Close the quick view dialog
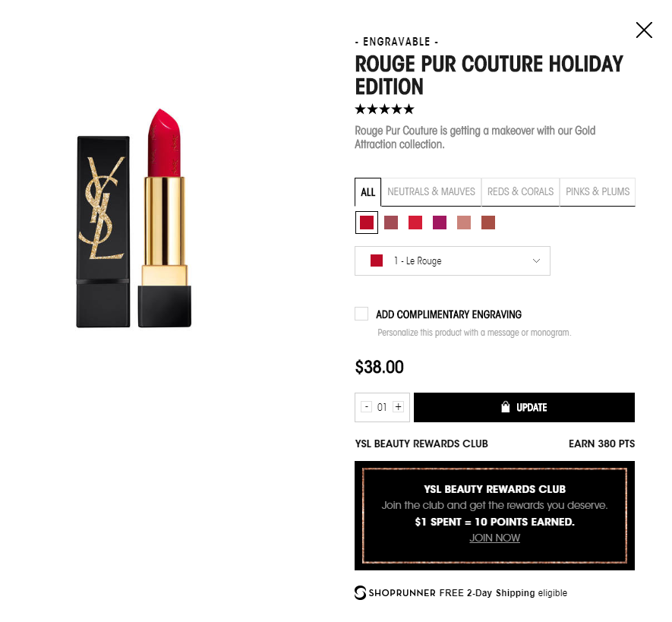672x622 pixels. 644,30
